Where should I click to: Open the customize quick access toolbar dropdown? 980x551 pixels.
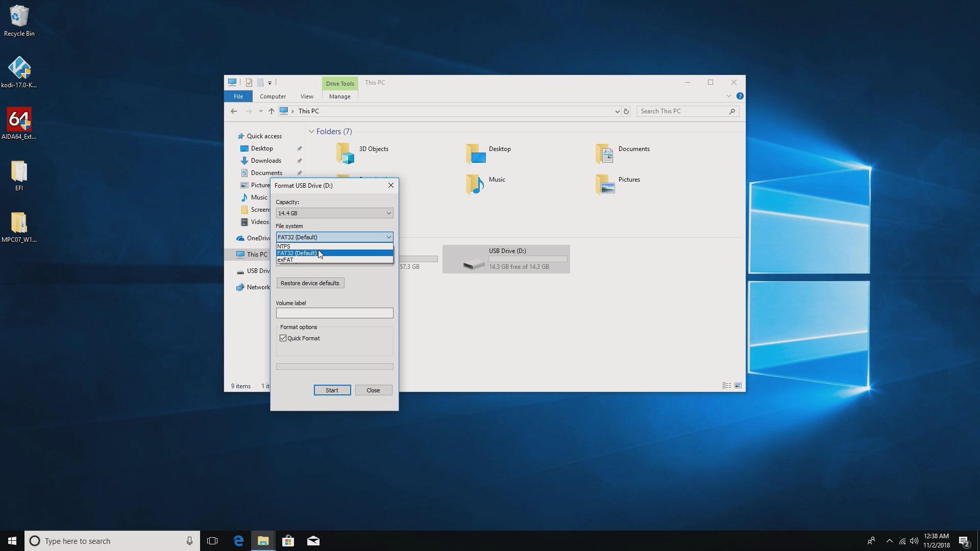(269, 83)
